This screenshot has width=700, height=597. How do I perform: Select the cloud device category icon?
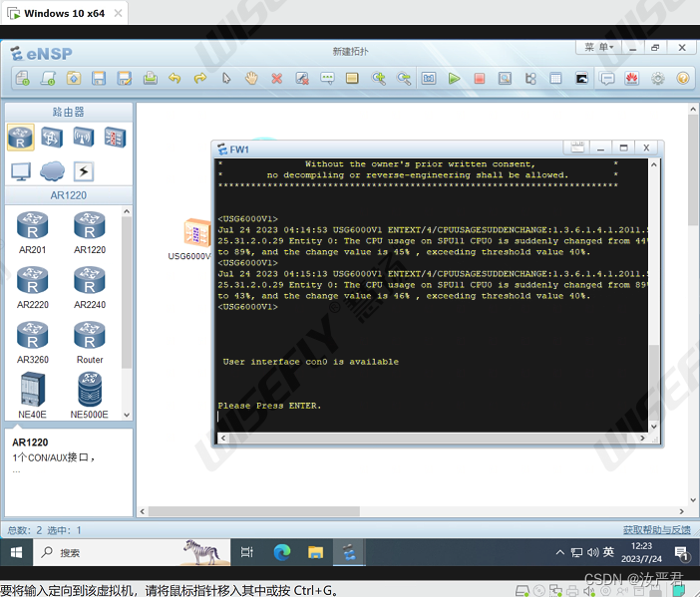[52, 171]
